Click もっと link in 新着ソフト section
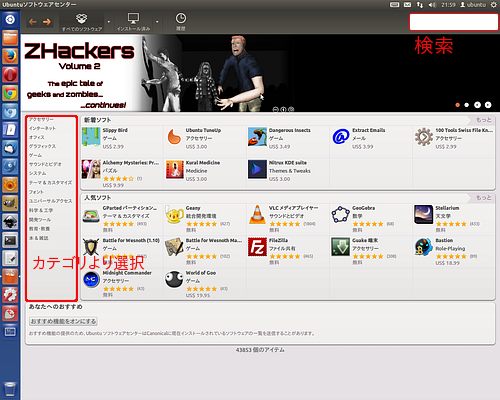Viewport: 500px width, 400px height. pos(484,120)
